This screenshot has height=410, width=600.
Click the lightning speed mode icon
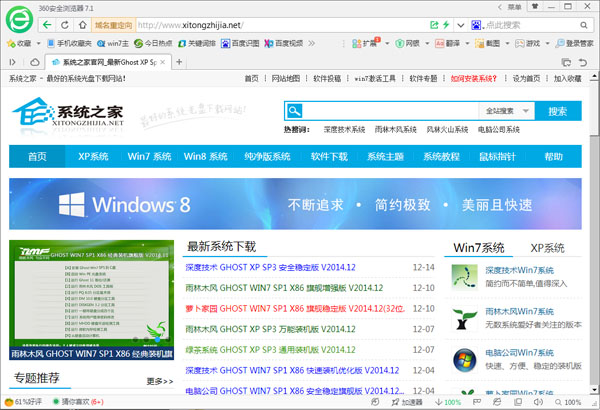(x=446, y=25)
